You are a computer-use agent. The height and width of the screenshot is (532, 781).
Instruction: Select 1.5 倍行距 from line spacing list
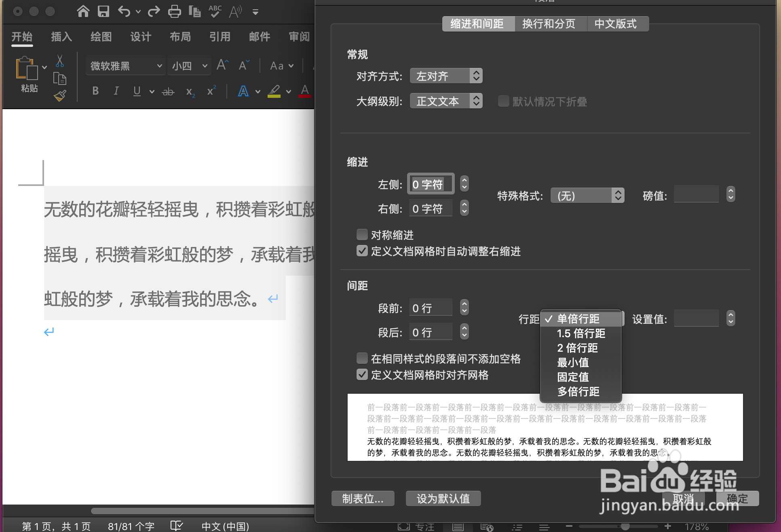[x=581, y=334]
